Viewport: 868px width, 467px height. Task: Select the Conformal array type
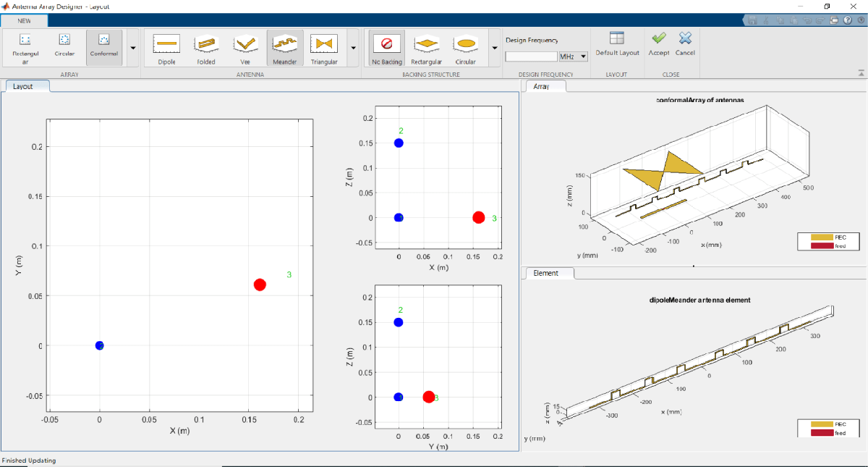click(x=104, y=48)
